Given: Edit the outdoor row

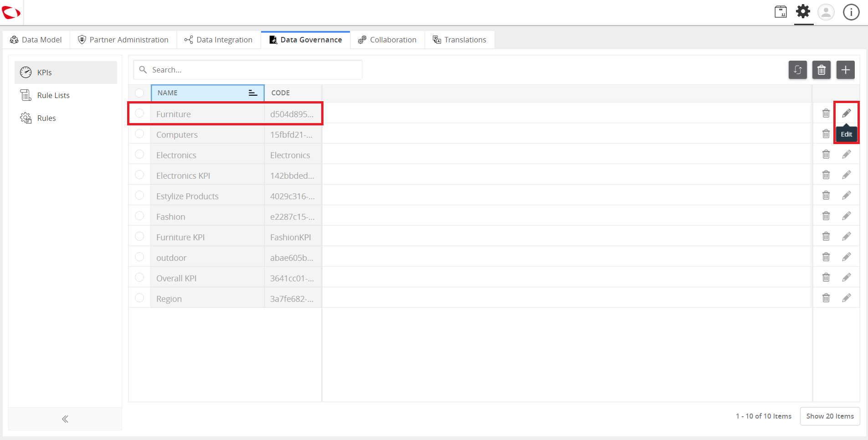Looking at the screenshot, I should tap(846, 257).
